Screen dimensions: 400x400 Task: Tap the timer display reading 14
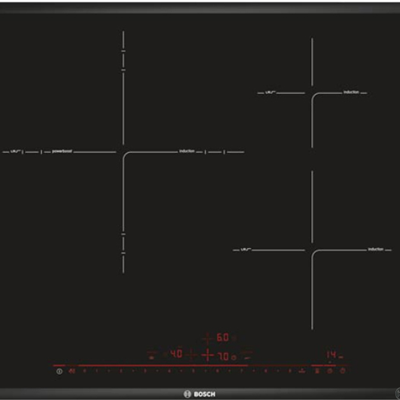point(331,354)
